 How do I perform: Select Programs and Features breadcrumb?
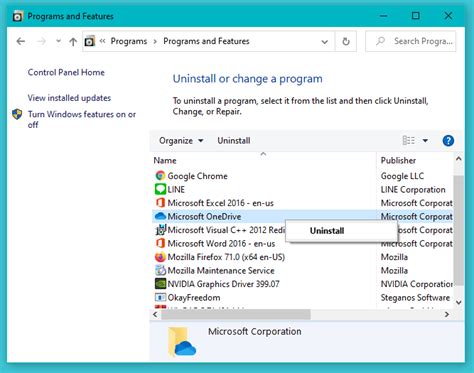click(x=206, y=41)
